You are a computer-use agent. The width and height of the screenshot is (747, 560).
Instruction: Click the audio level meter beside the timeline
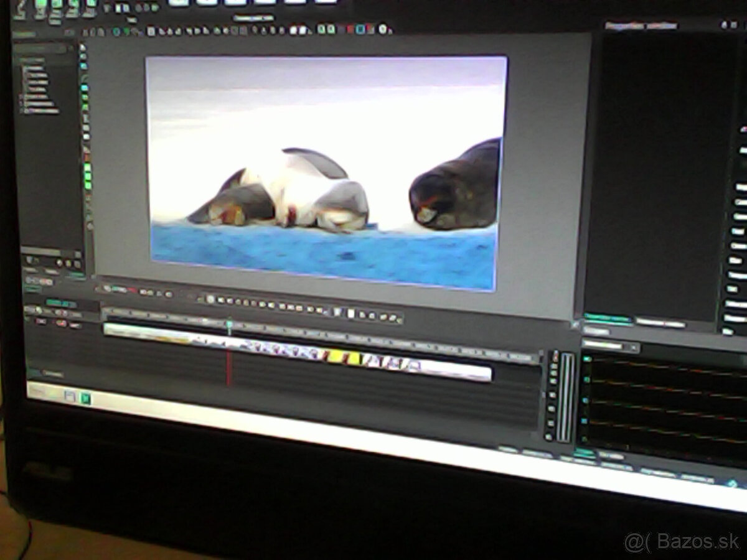pyautogui.click(x=565, y=397)
